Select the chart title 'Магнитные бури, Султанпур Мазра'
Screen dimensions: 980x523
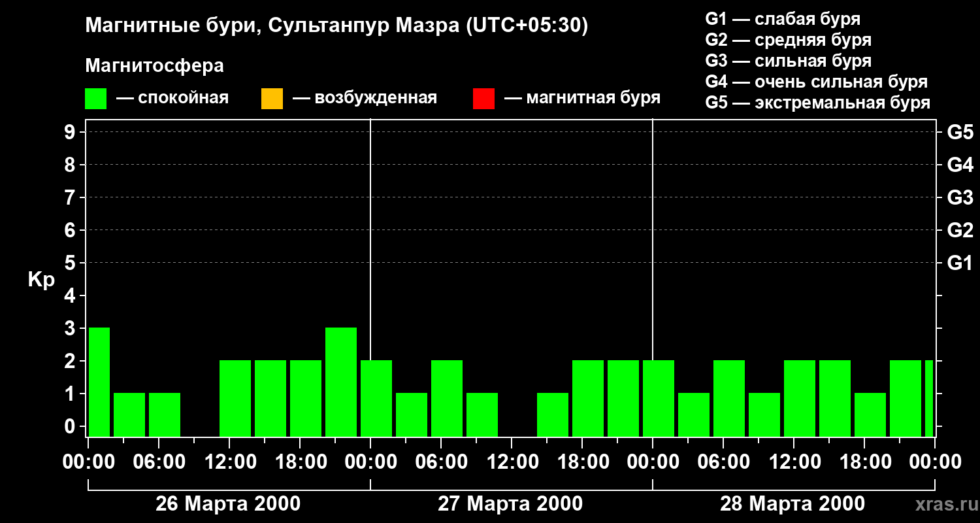pyautogui.click(x=273, y=26)
